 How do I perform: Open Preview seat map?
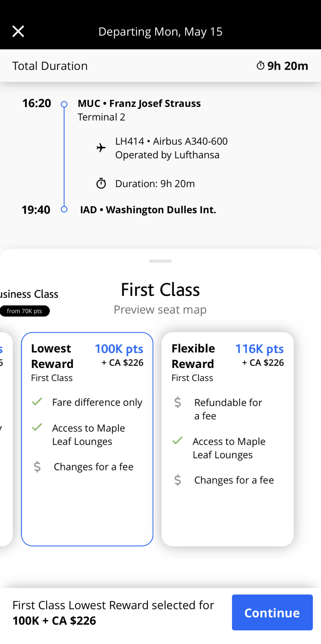tap(160, 310)
